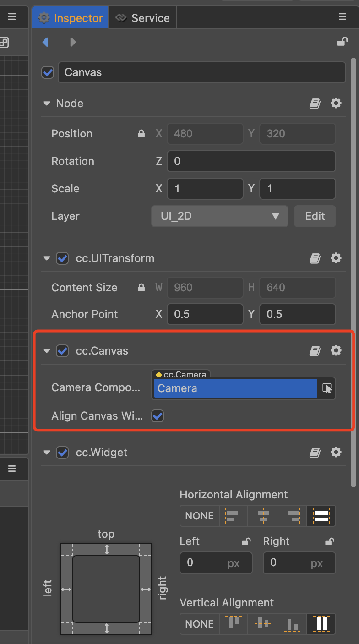Screen dimensions: 359x644
Task: Toggle the Inspector panel lock icon
Action: click(x=342, y=42)
